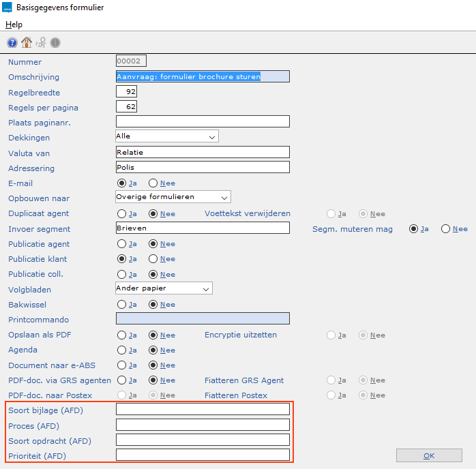Click the Printcommando input field
This screenshot has height=469, width=476.
click(203, 319)
